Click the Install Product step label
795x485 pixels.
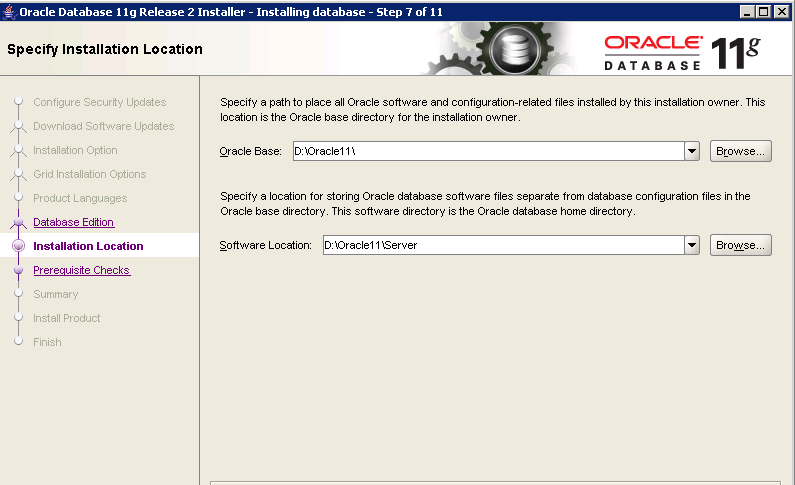[x=66, y=318]
